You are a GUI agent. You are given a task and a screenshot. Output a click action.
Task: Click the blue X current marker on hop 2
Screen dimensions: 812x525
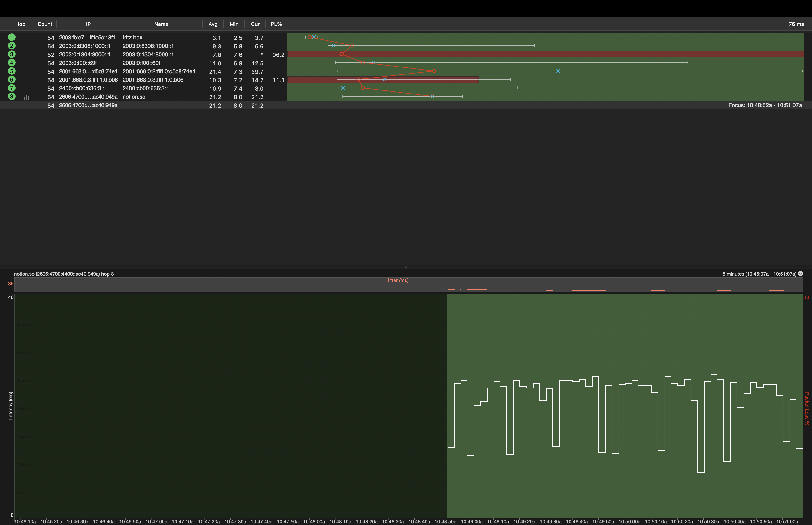334,45
